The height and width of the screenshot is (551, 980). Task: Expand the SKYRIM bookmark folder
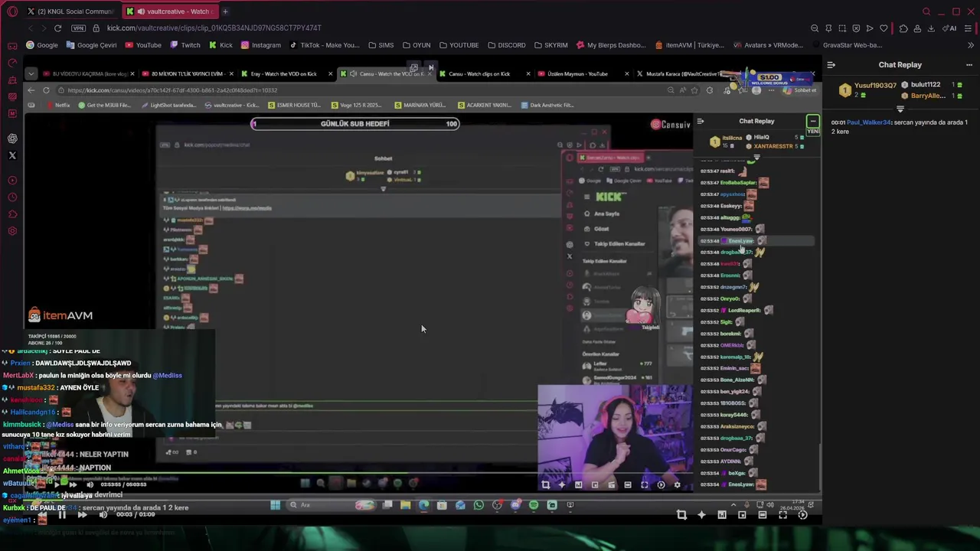coord(550,45)
